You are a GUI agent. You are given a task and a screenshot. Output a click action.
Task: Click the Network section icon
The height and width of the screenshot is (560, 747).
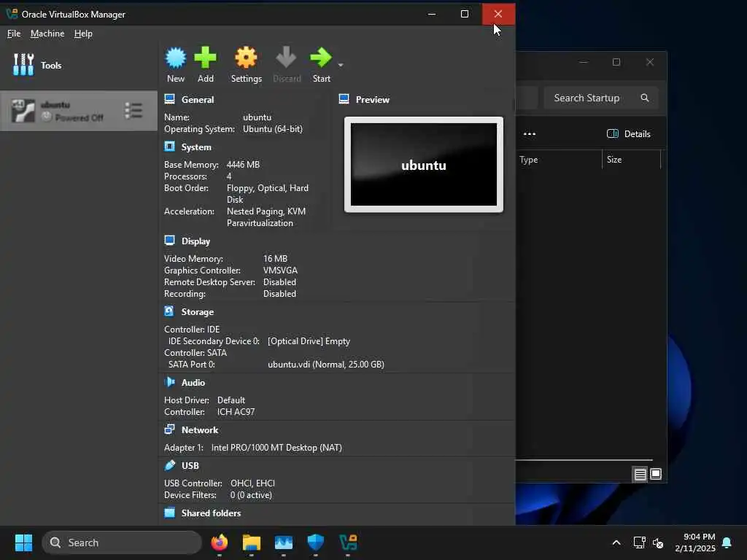tap(169, 429)
